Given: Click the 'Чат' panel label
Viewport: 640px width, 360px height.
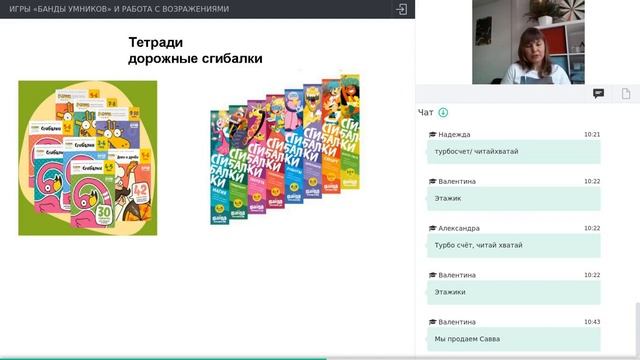Looking at the screenshot, I should click(425, 112).
